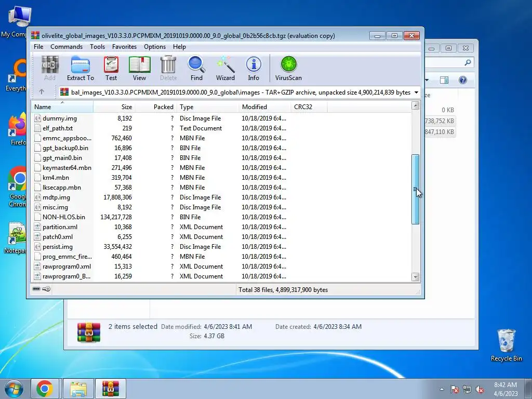Click the volume muted tray icon

[480, 389]
